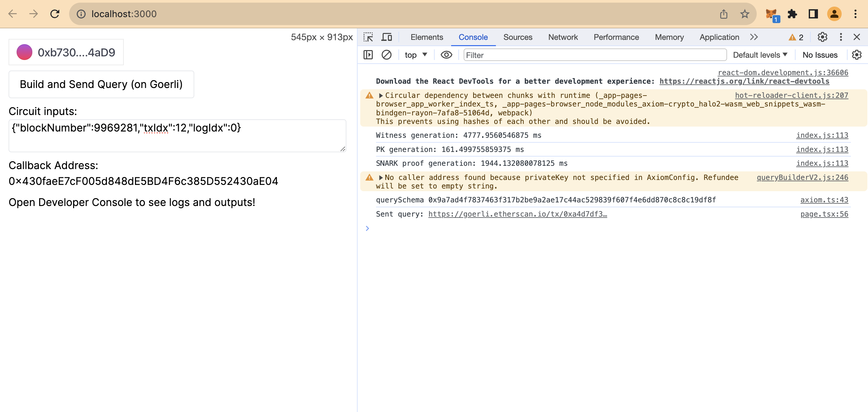The width and height of the screenshot is (868, 412).
Task: Click the Console tab in DevTools
Action: pos(473,37)
